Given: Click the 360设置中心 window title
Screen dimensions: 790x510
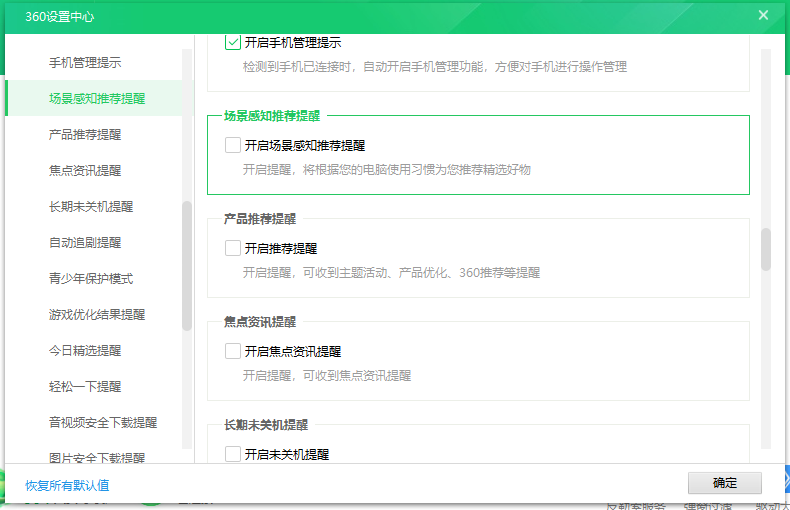Looking at the screenshot, I should pos(59,17).
